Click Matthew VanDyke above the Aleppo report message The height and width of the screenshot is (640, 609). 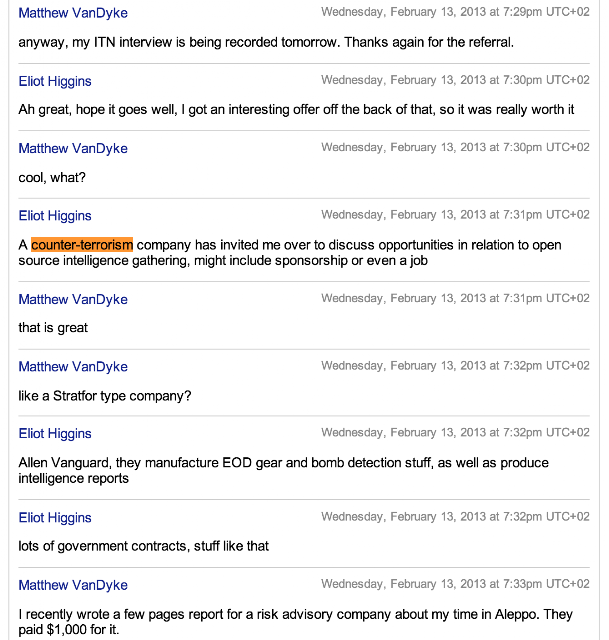point(73,585)
